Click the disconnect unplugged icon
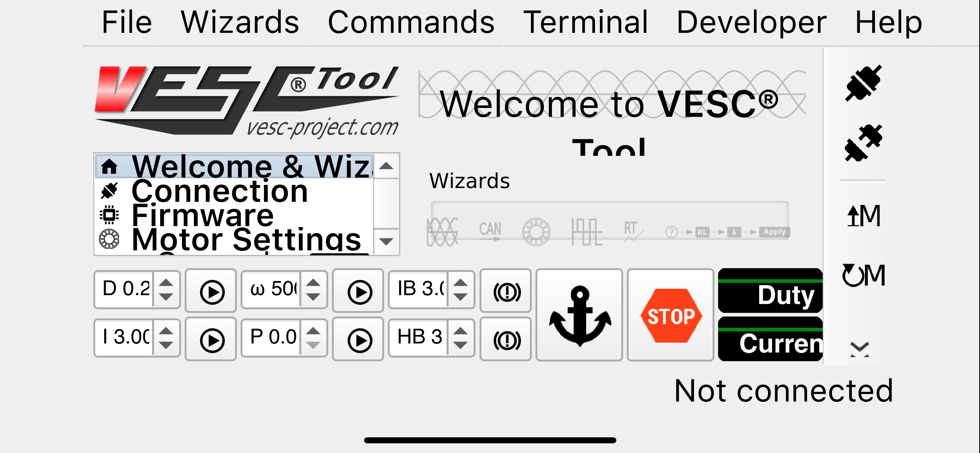 863,143
